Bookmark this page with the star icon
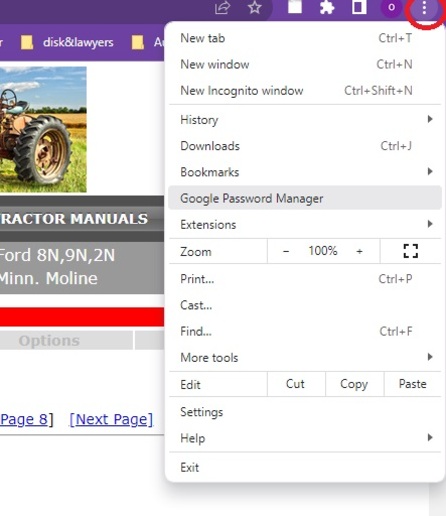Image resolution: width=446 pixels, height=516 pixels. [255, 7]
